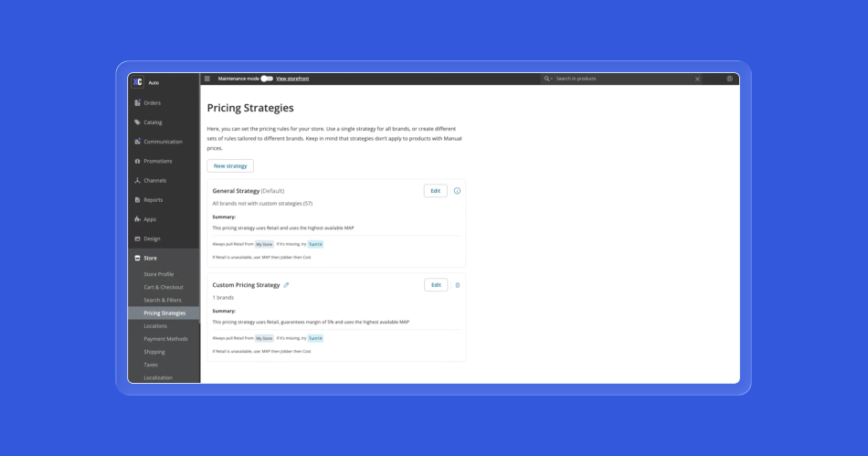
Task: Open the View storefront link
Action: pos(292,79)
